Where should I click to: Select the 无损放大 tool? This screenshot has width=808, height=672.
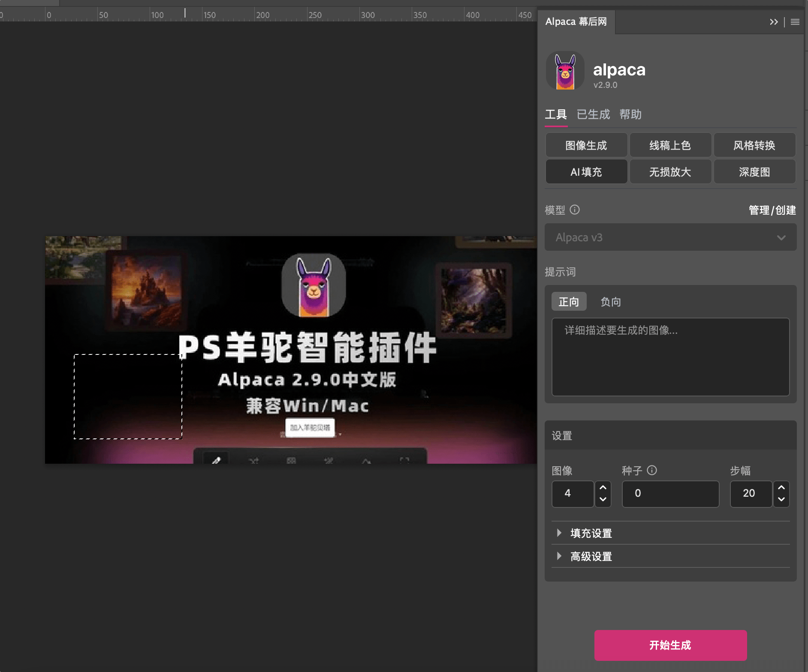[x=670, y=172]
